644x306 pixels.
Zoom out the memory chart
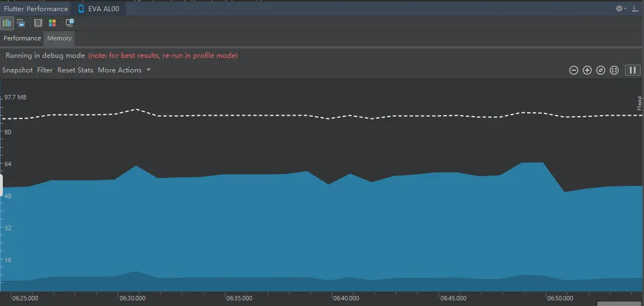coord(574,70)
